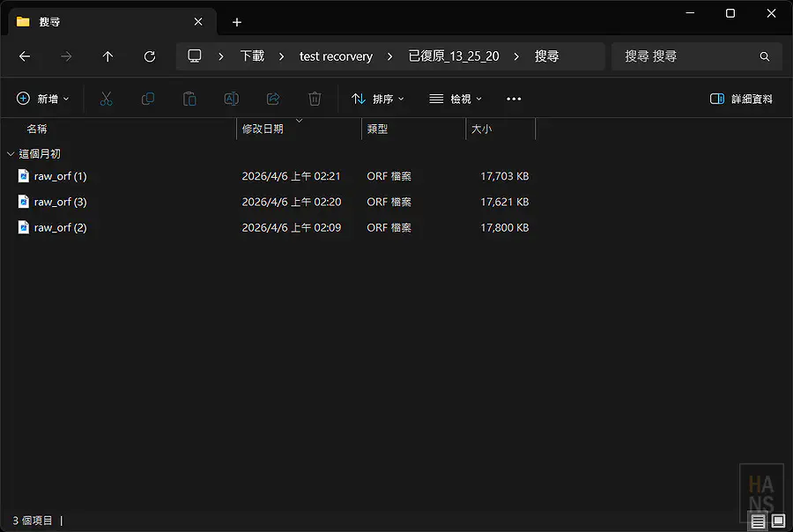Collapse the 這個月初 group
The image size is (793, 532).
pyautogui.click(x=11, y=152)
